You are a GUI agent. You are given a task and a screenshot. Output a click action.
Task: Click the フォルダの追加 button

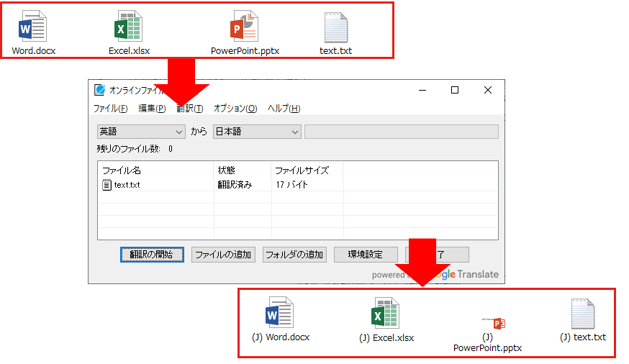294,255
